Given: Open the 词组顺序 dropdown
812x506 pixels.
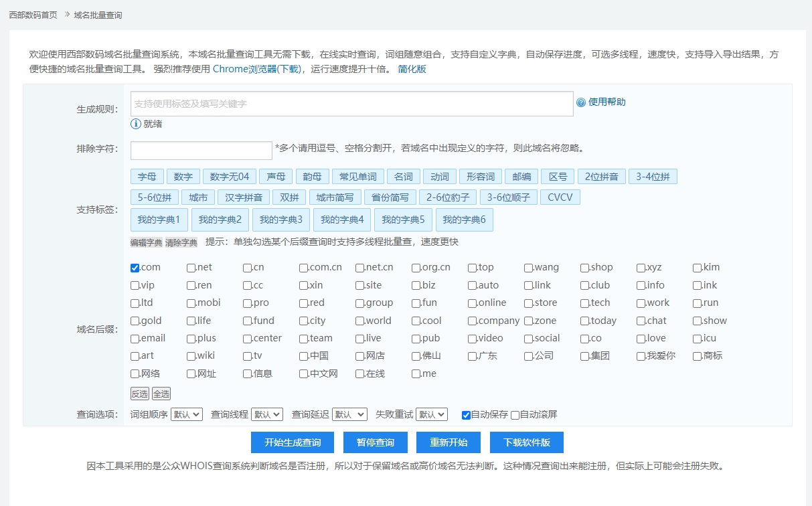Looking at the screenshot, I should click(187, 414).
